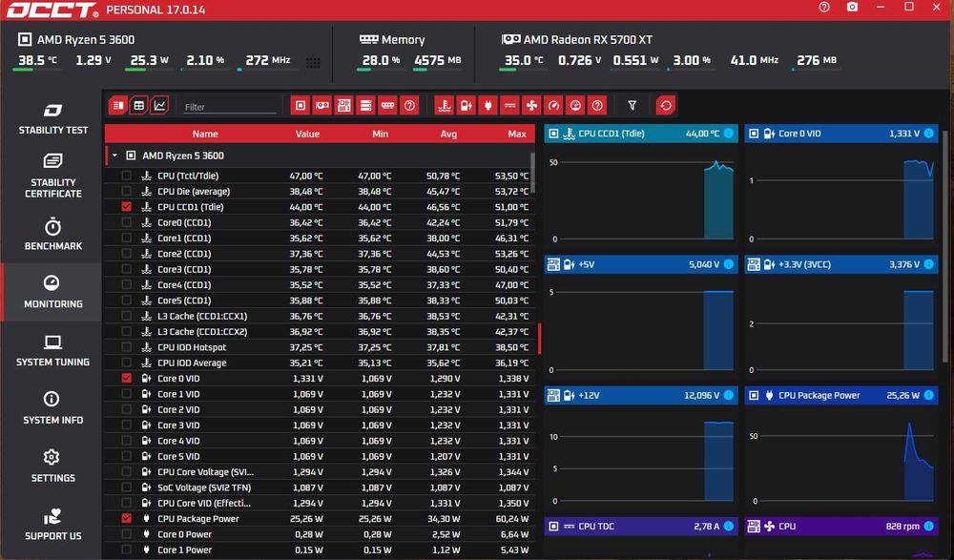
Task: Go to the Benchmark section
Action: pos(52,234)
